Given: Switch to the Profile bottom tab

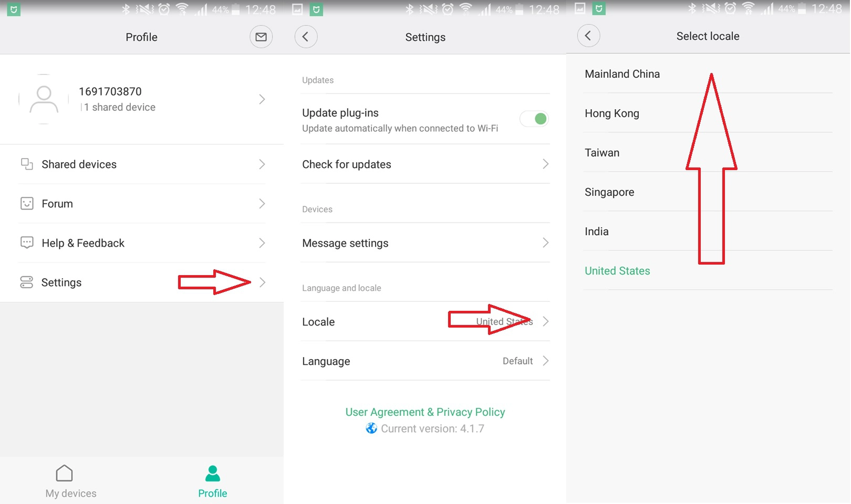Looking at the screenshot, I should [x=213, y=481].
